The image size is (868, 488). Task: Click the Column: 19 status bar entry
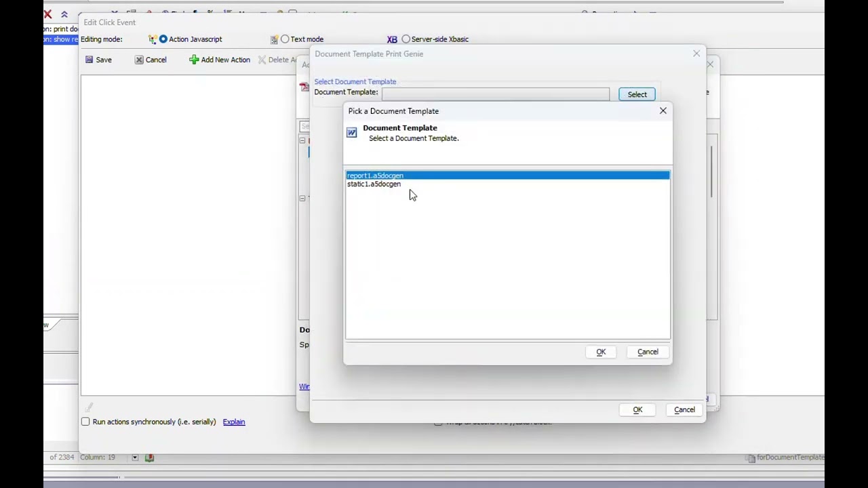pos(98,457)
